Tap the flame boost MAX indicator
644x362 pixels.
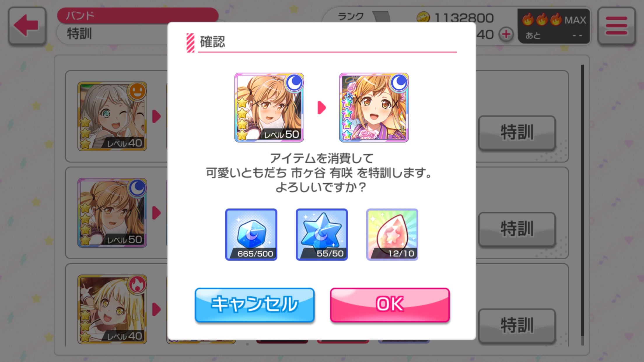(554, 26)
